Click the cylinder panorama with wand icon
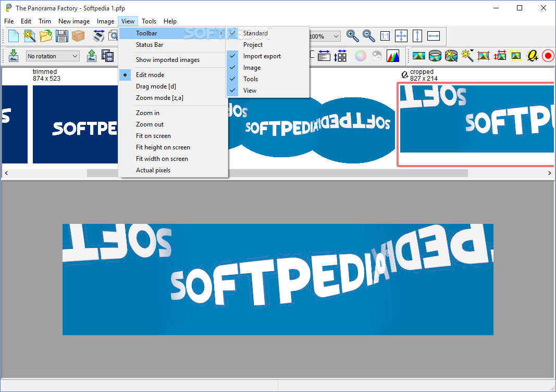Viewport: 556px width, 392px height. [451, 56]
